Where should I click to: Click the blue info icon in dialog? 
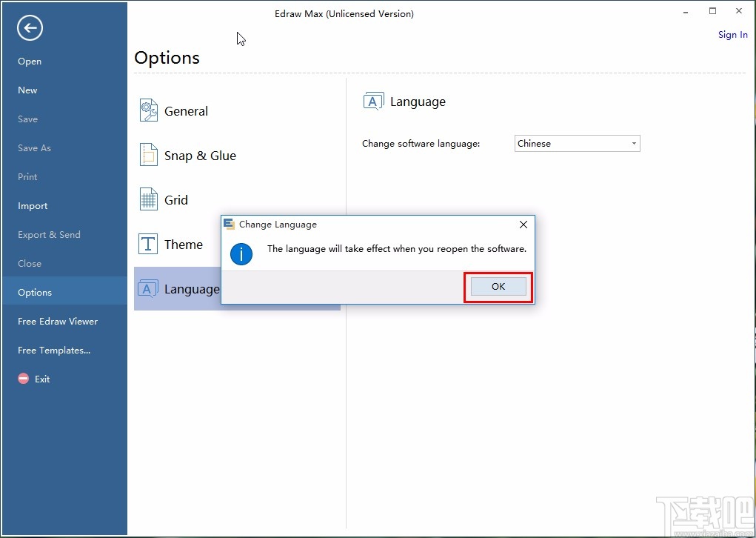point(241,254)
